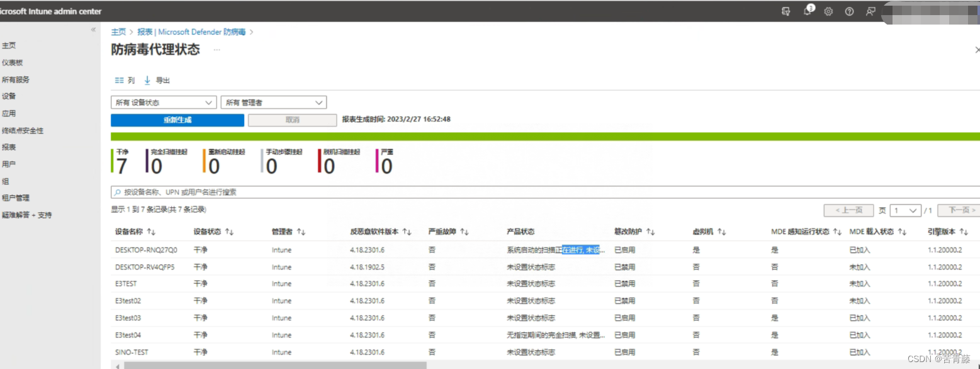
Task: Open the feedback person icon
Action: [x=870, y=11]
